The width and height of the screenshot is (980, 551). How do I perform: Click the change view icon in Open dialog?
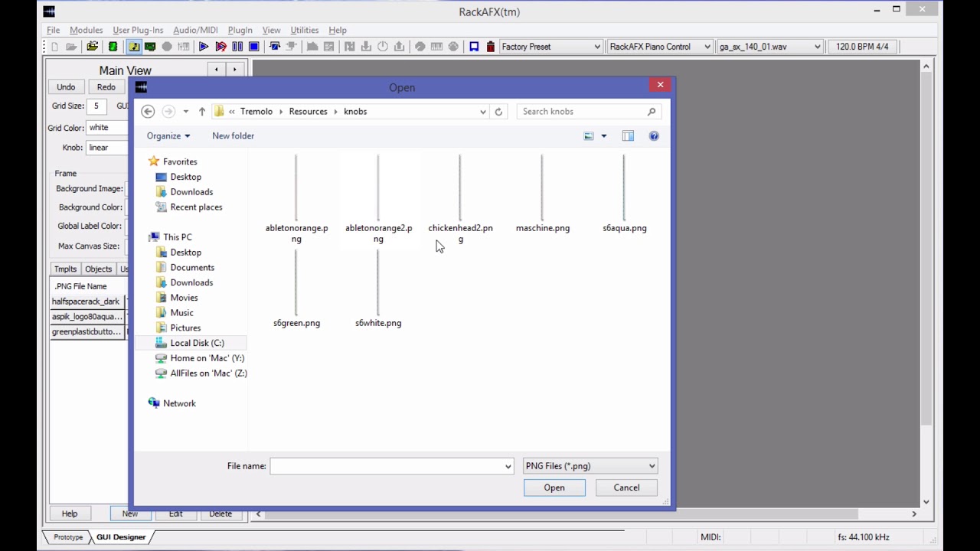pyautogui.click(x=589, y=136)
